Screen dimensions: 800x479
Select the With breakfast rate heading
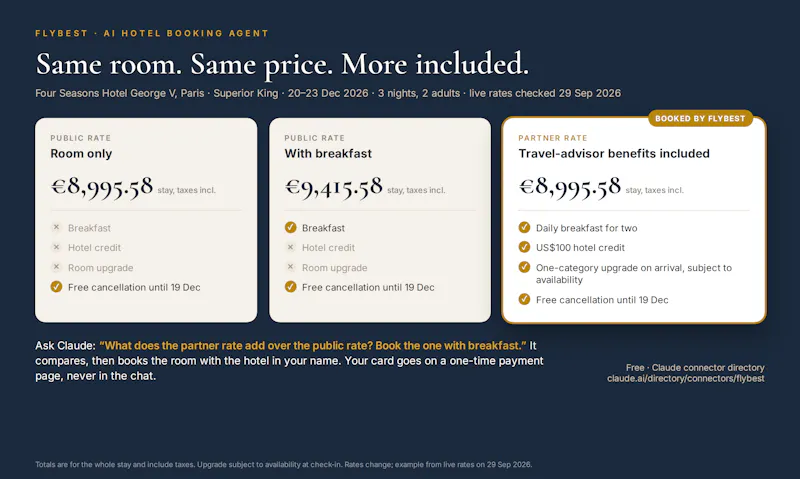(328, 154)
